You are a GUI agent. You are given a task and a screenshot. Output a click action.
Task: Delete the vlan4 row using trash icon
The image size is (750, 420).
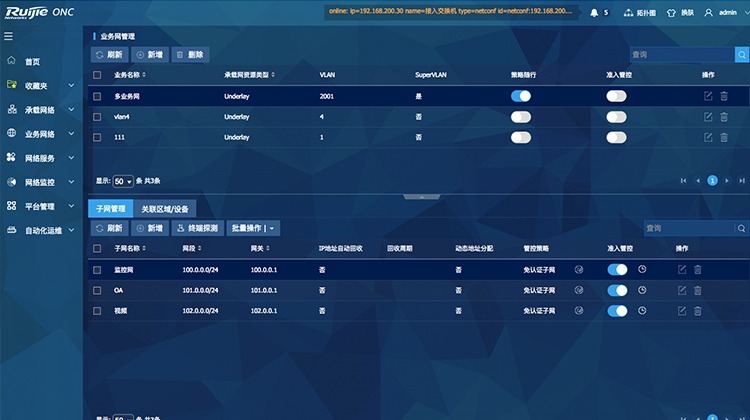click(x=724, y=116)
